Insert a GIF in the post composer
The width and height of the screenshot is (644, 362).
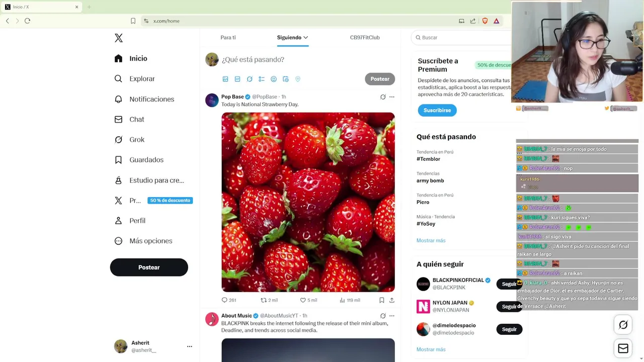(237, 79)
